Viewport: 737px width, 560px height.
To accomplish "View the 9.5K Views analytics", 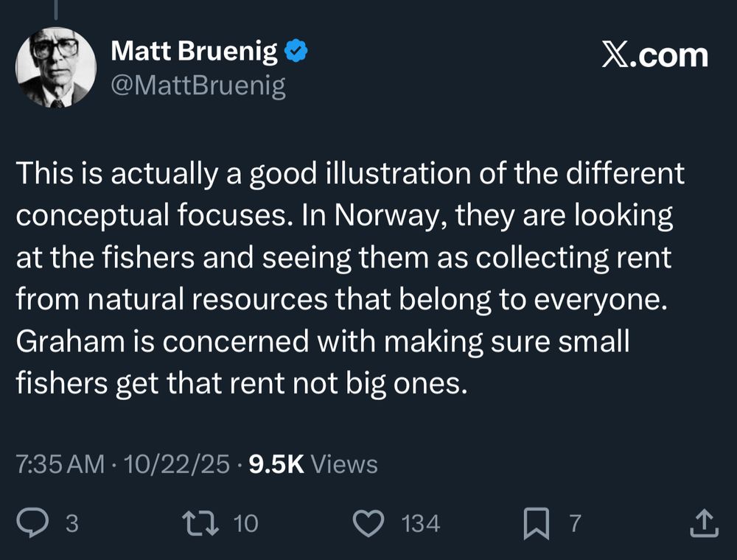I will 314,464.
